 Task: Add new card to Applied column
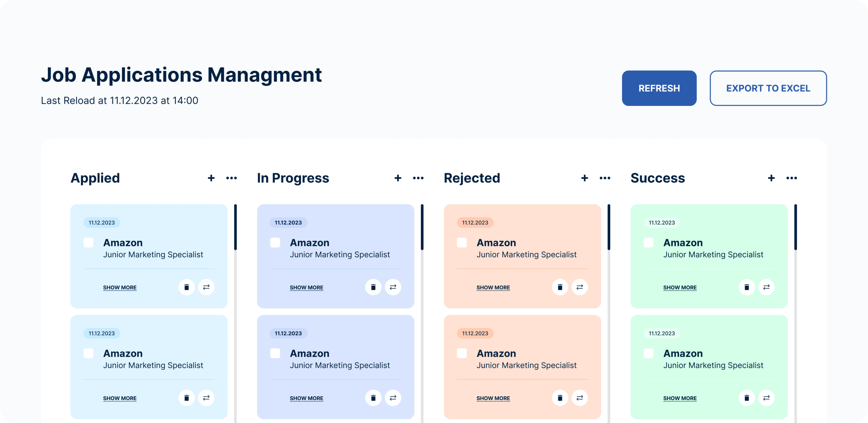point(211,178)
